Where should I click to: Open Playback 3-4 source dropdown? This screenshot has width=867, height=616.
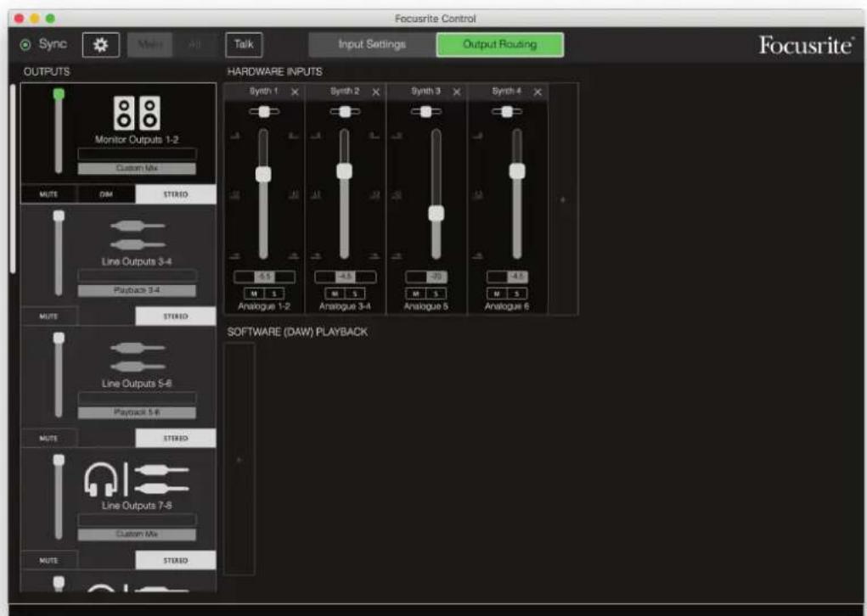[x=137, y=290]
